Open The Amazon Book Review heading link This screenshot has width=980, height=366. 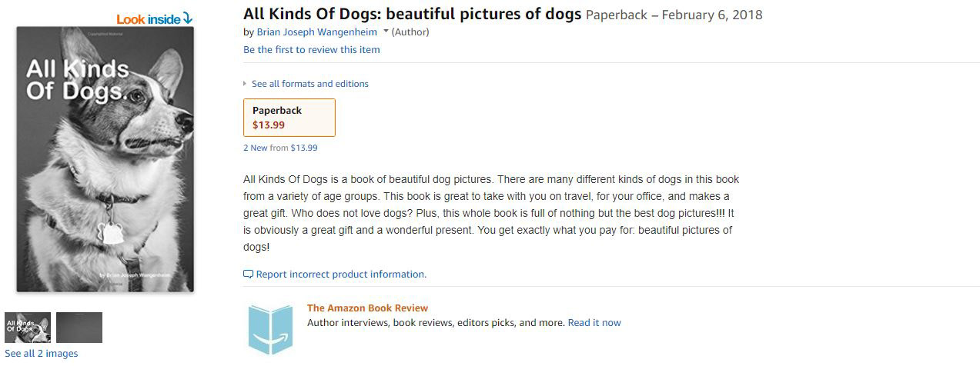tap(367, 308)
